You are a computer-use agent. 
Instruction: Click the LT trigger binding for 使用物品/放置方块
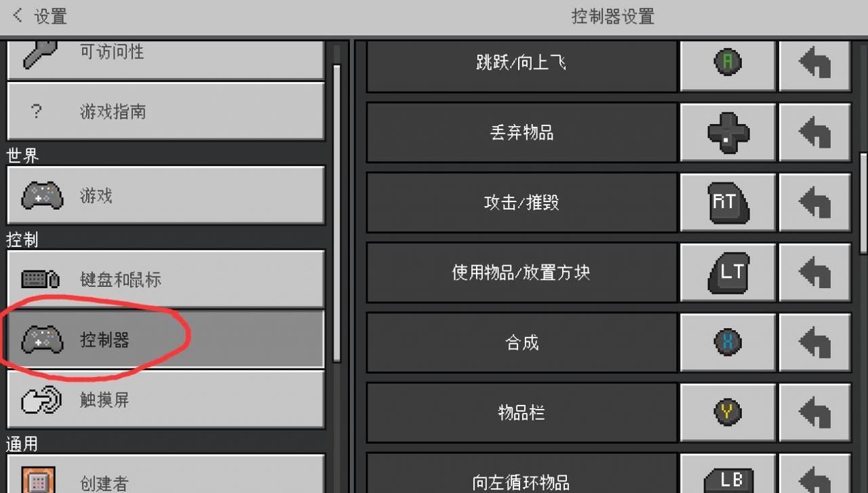(x=728, y=272)
